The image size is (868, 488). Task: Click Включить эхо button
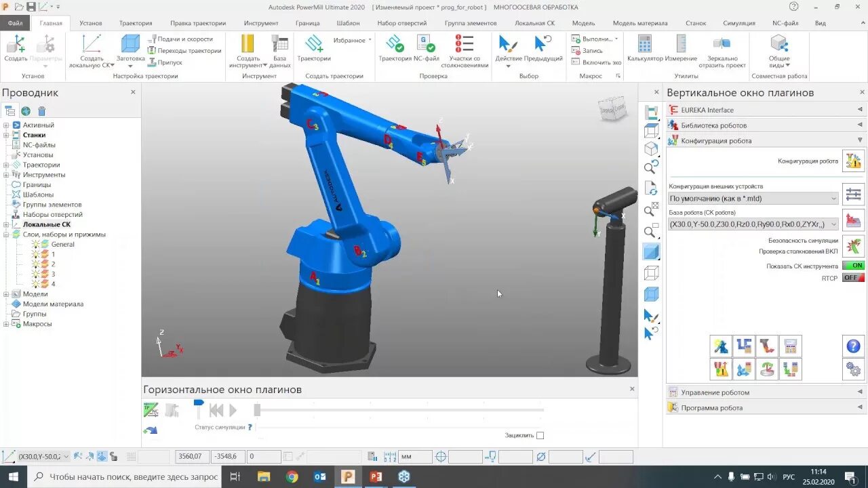pos(596,62)
